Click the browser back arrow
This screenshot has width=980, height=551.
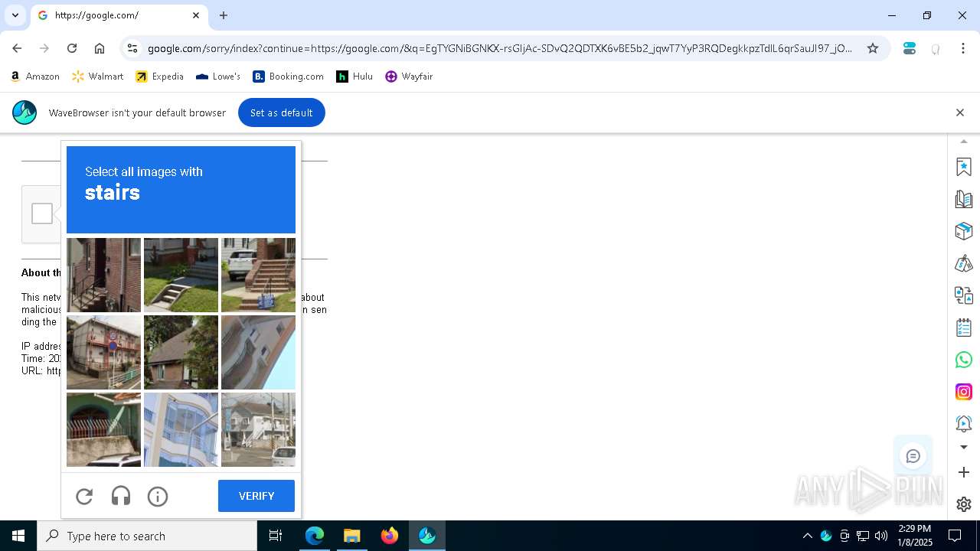click(x=17, y=48)
